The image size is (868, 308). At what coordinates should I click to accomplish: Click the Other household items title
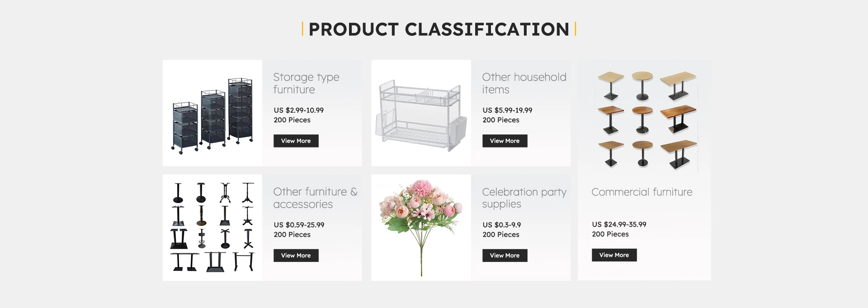(x=524, y=83)
